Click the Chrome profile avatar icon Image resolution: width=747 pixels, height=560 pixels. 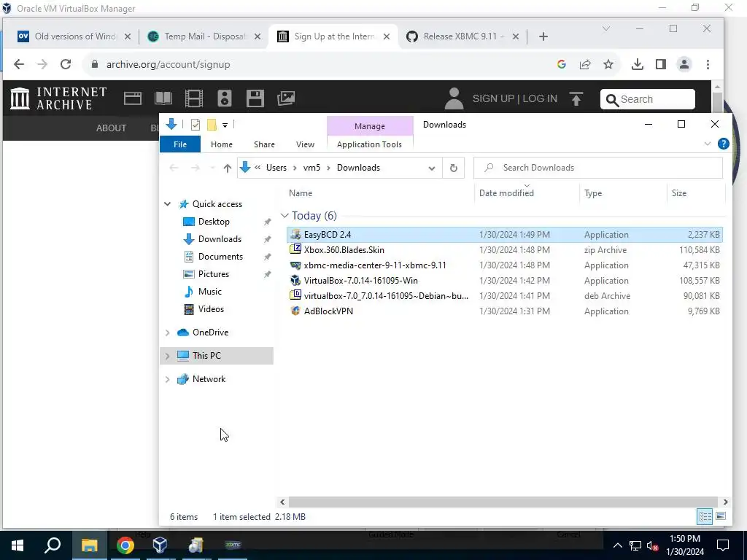click(684, 64)
